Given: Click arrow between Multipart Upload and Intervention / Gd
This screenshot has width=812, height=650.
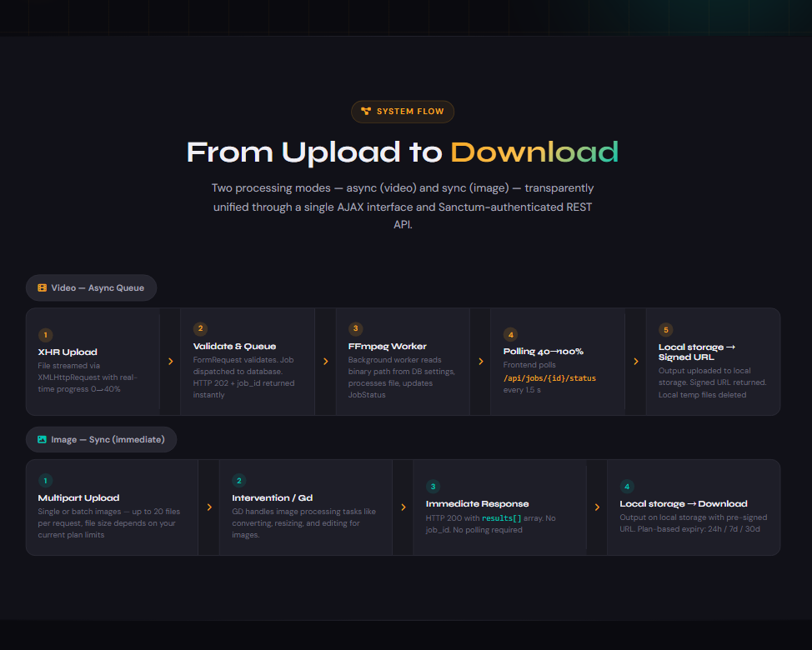Looking at the screenshot, I should coord(208,507).
